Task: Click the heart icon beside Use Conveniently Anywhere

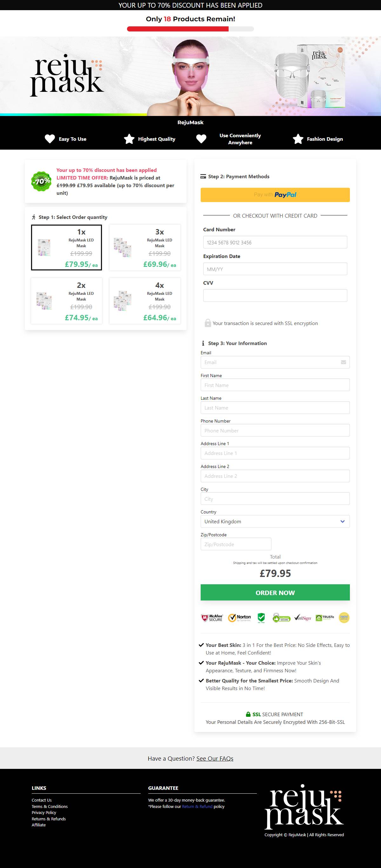Action: (201, 139)
